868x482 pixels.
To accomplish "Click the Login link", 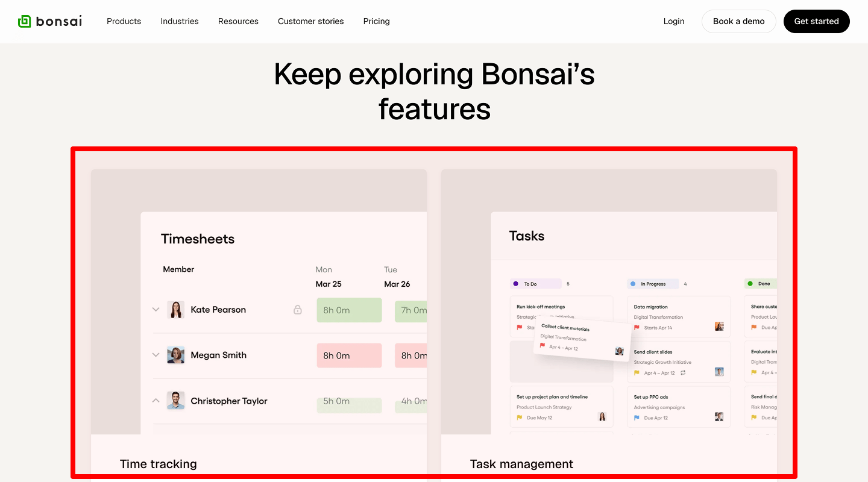I will pos(674,21).
